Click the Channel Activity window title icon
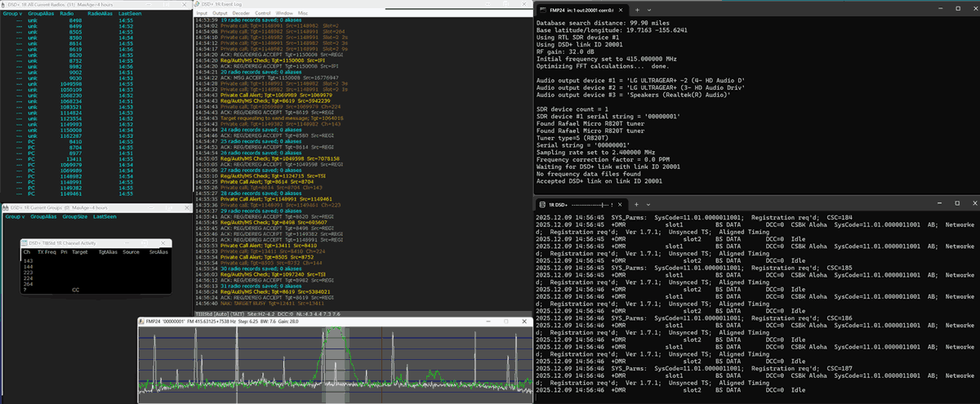 click(25, 243)
